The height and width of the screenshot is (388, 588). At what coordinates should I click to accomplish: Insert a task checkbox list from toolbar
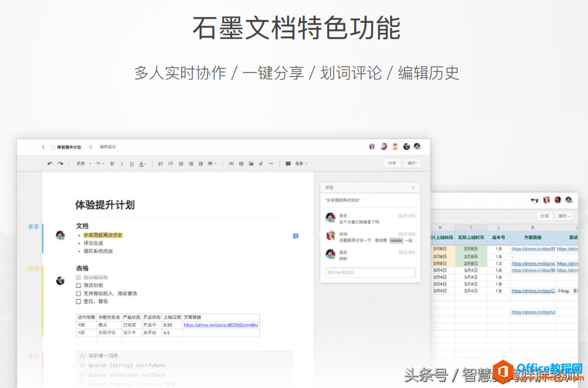coord(181,164)
